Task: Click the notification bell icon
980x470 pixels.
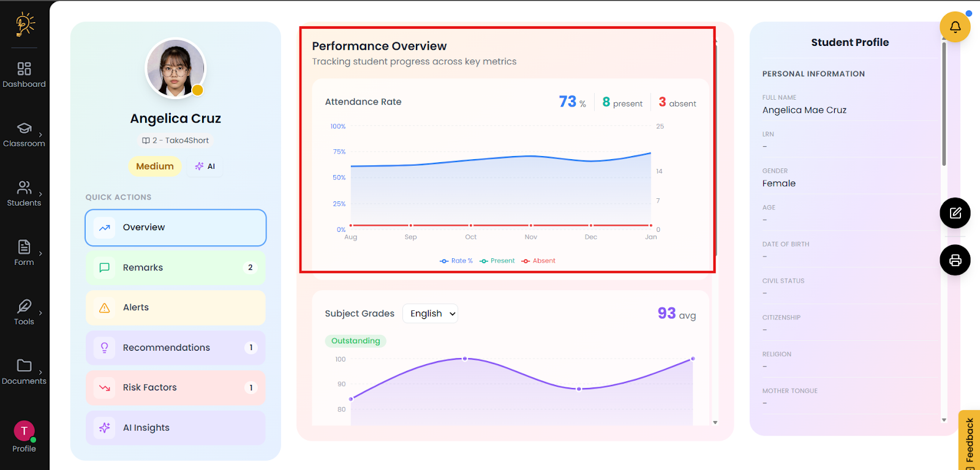Action: coord(955,27)
